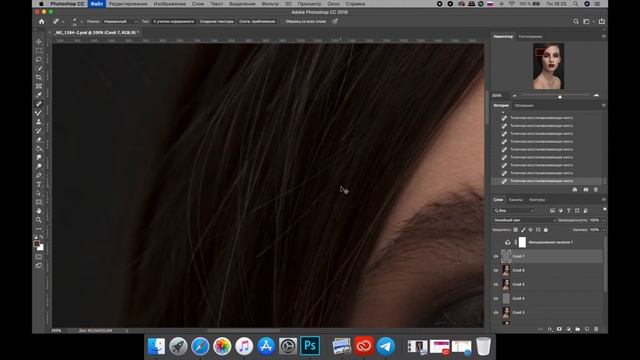Image resolution: width=640 pixels, height=360 pixels.
Task: Select the Hand tool
Action: point(39,211)
